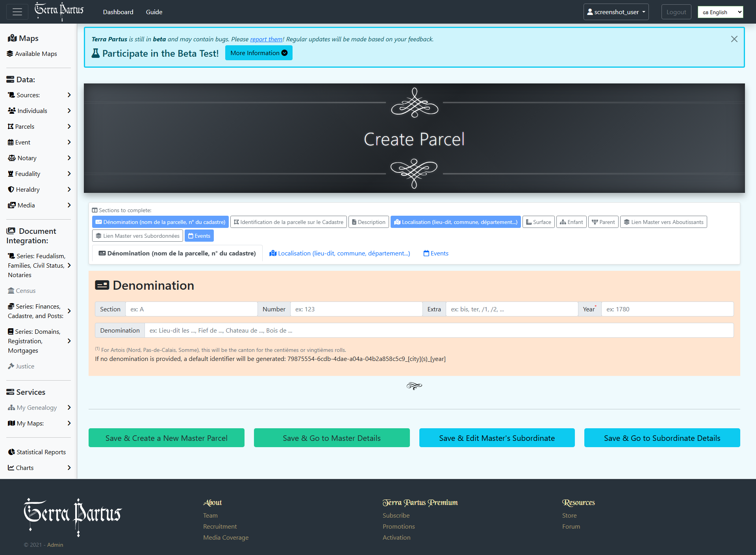Switch to the Localisation tab
756x555 pixels.
[339, 253]
